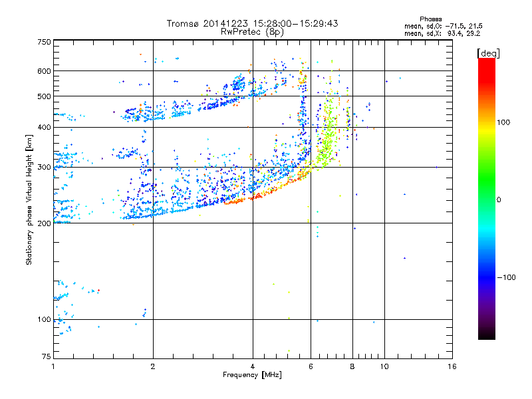Click the colorbar label "100"
The width and height of the screenshot is (532, 399).
point(503,122)
